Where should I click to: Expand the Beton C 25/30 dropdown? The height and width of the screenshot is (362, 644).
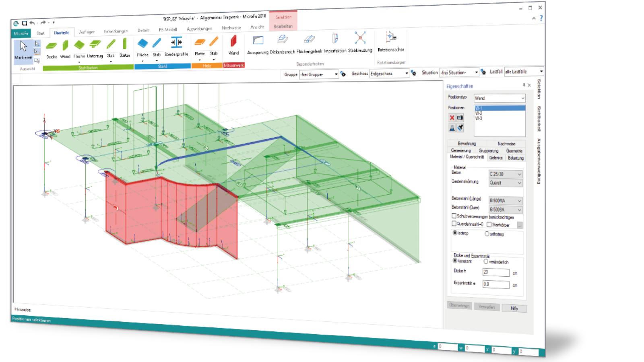coord(506,174)
